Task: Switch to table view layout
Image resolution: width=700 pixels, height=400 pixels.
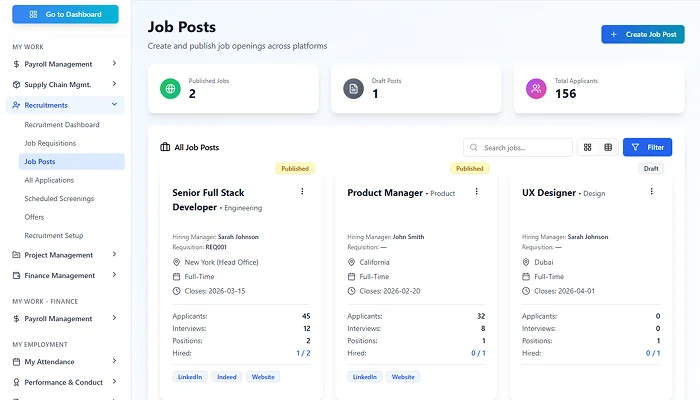Action: click(x=608, y=147)
